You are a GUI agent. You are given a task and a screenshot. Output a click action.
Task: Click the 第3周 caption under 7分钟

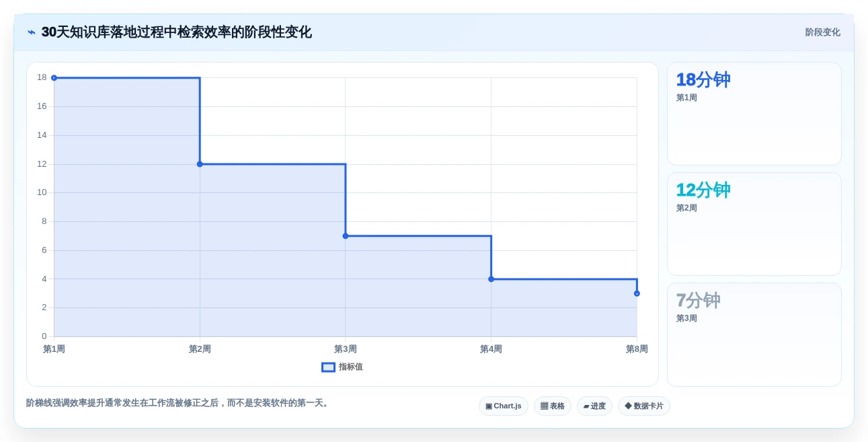(686, 318)
